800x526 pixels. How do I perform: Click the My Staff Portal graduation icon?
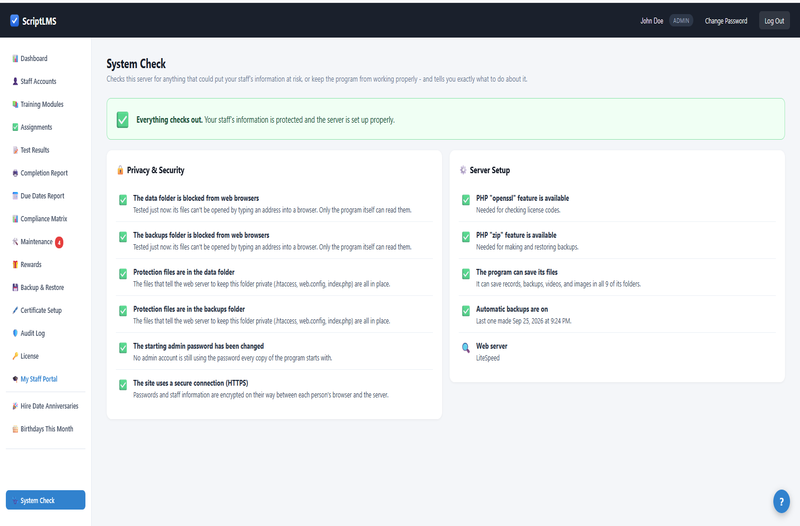15,379
